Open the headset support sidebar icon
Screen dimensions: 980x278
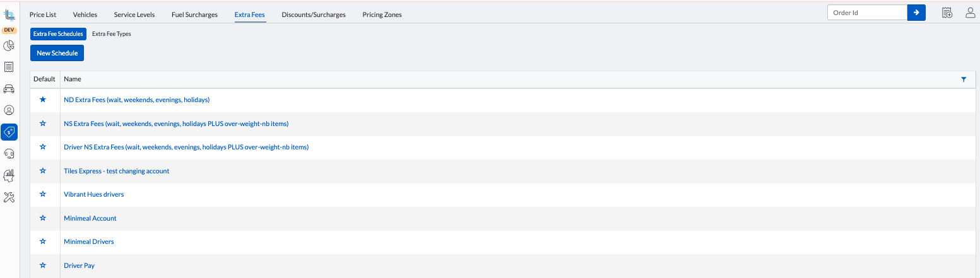pyautogui.click(x=9, y=153)
